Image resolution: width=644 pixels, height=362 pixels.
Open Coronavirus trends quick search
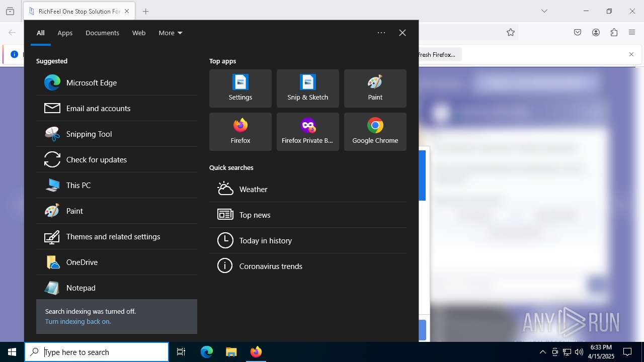(308, 266)
